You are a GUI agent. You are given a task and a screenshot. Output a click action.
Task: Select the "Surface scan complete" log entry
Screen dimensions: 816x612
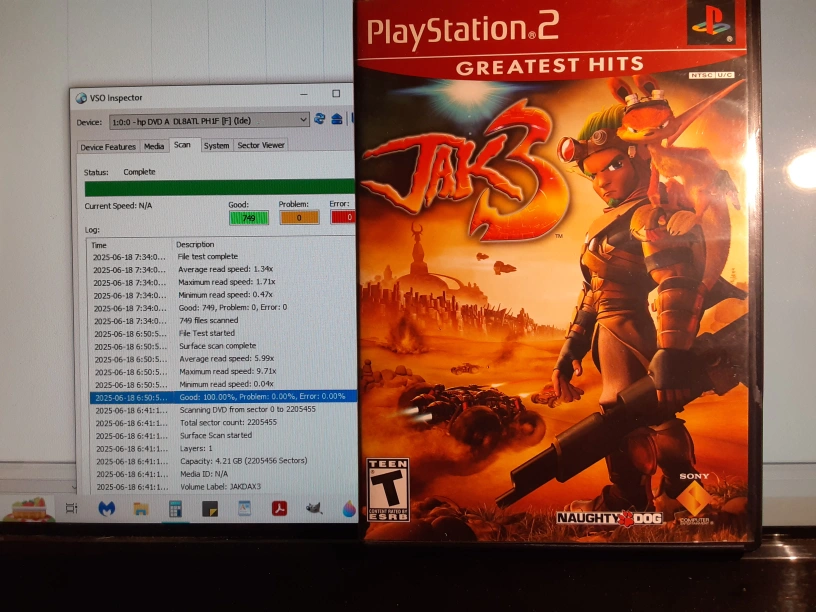tap(218, 346)
